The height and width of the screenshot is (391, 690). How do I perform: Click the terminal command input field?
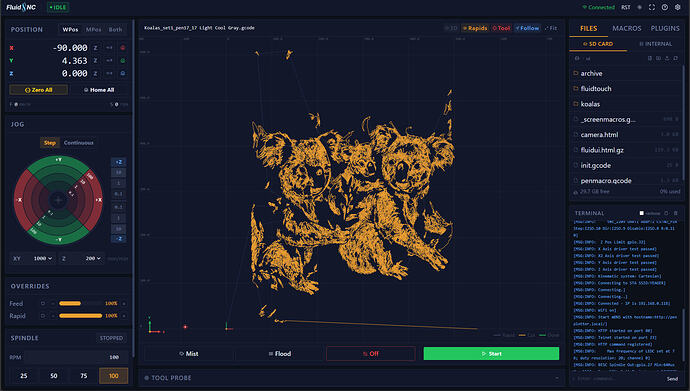[617, 379]
